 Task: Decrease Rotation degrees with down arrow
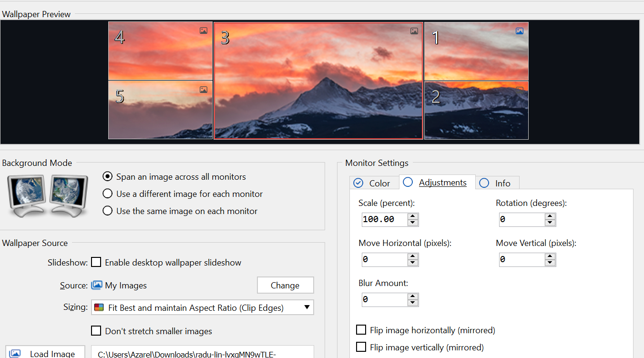coord(550,223)
